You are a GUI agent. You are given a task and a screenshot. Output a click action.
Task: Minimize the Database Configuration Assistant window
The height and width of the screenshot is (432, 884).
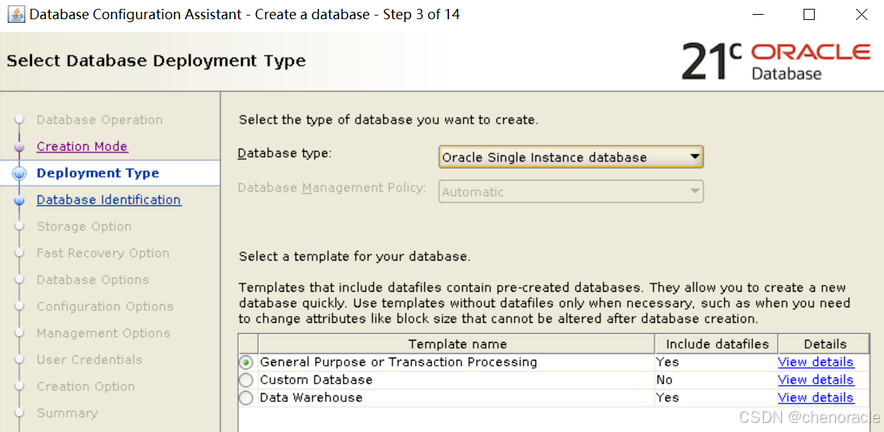point(757,15)
